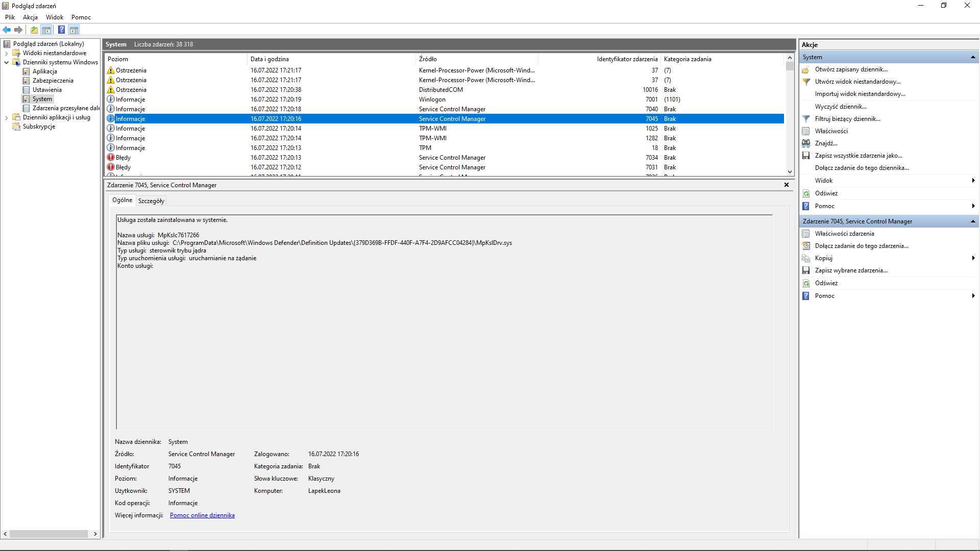Select the Zabezpieczenia log icon in tree
Image resolution: width=980 pixels, height=551 pixels.
click(27, 81)
